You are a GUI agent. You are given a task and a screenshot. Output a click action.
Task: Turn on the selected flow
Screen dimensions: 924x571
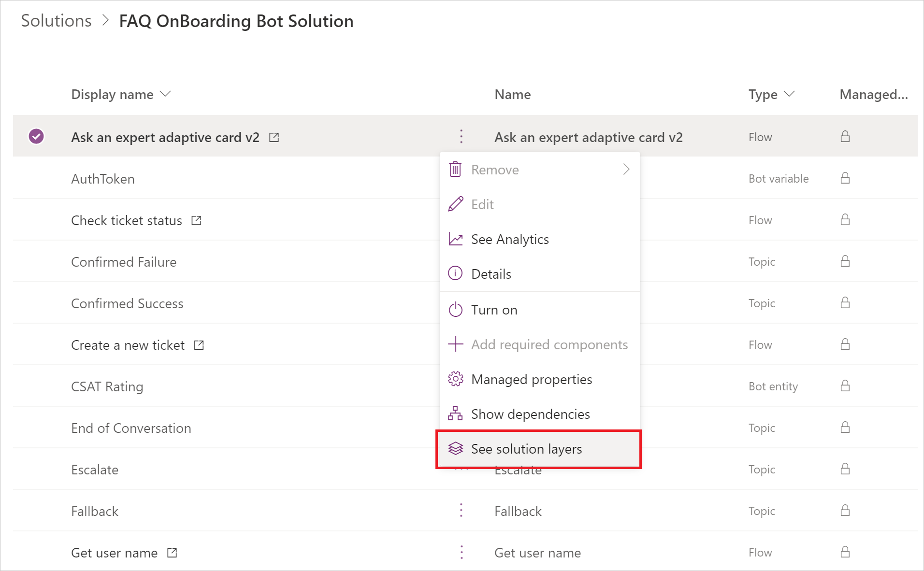coord(493,310)
